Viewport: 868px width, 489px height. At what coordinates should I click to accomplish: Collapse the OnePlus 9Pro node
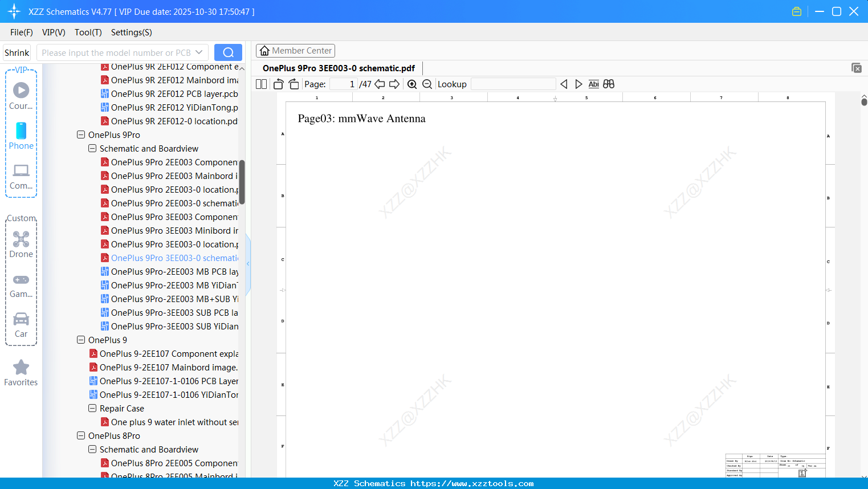pos(81,135)
